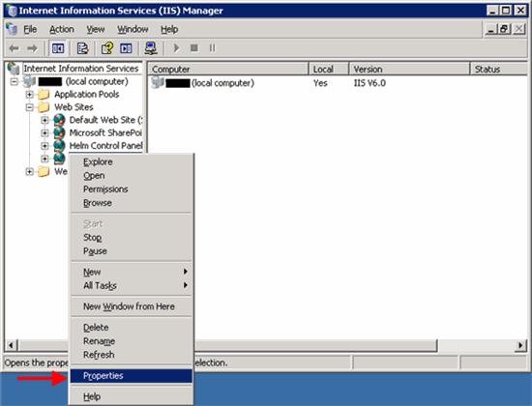This screenshot has width=532, height=406.
Task: Choose Stop from the context menu
Action: point(132,238)
